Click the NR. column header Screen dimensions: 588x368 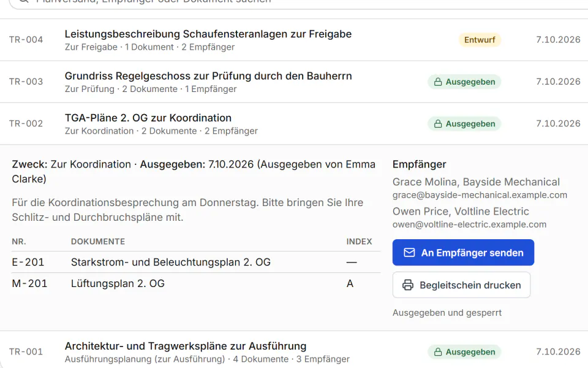click(19, 242)
